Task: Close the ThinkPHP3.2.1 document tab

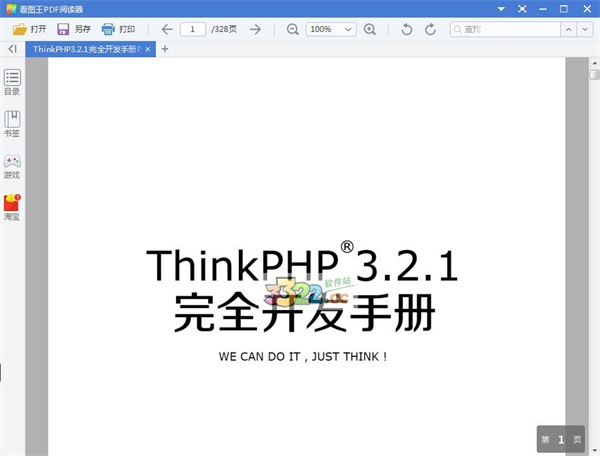Action: point(148,49)
